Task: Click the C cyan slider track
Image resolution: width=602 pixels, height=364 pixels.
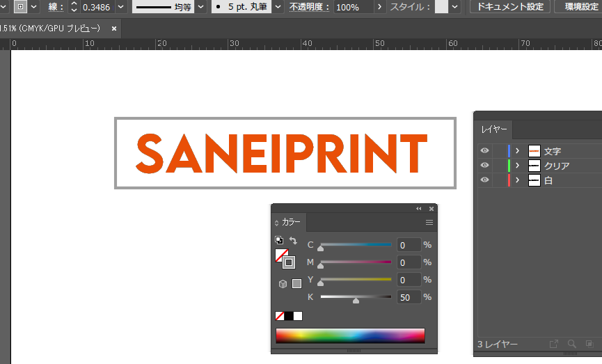Action: click(x=356, y=244)
